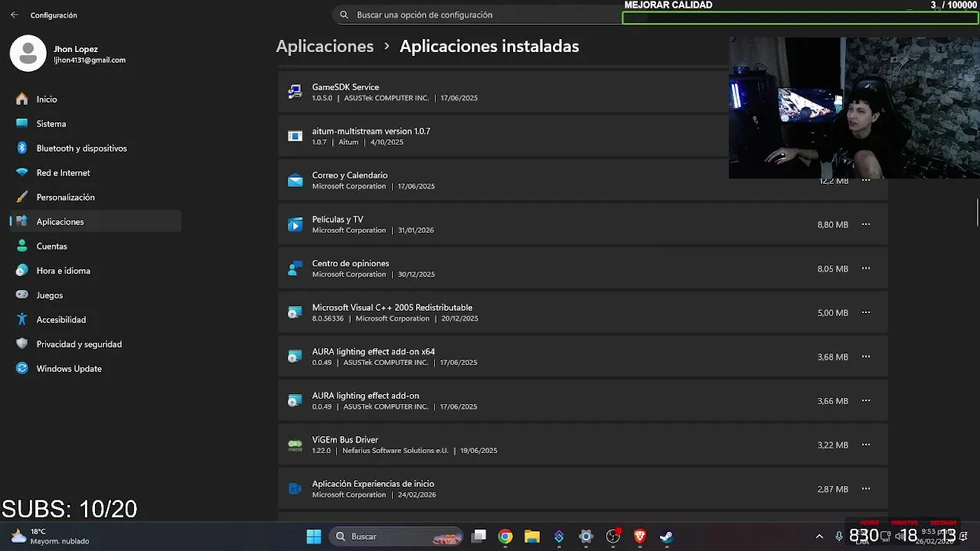This screenshot has height=551, width=980.
Task: Open options menu for Centro de opiniones
Action: click(866, 269)
